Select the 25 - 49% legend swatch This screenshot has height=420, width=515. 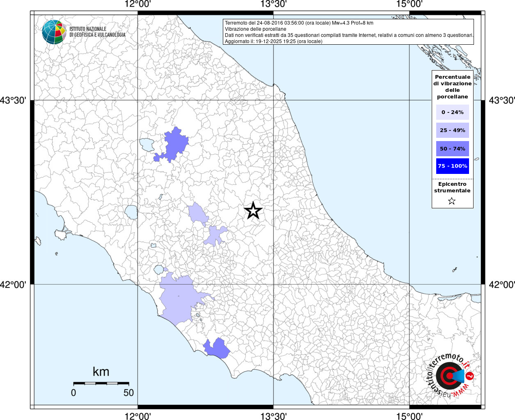452,130
